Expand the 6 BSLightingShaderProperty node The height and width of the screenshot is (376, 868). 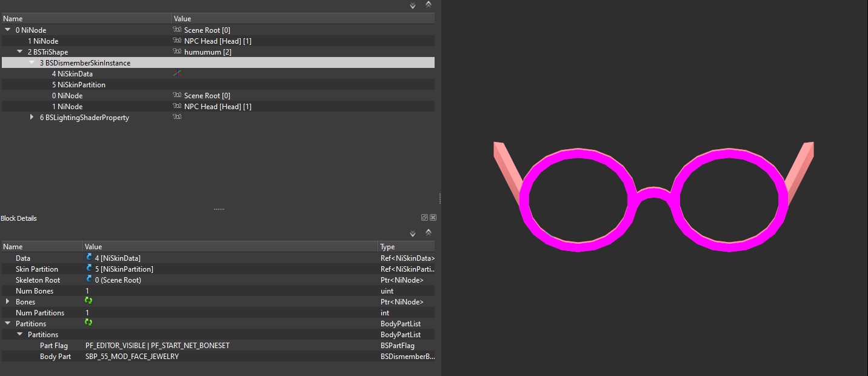click(32, 117)
